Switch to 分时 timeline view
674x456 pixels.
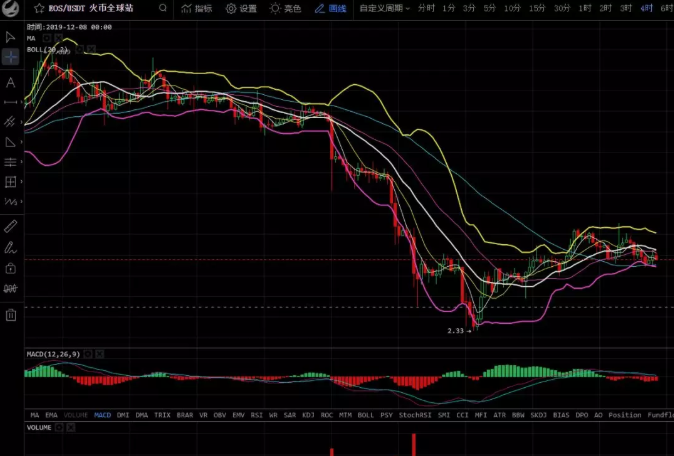(x=426, y=8)
